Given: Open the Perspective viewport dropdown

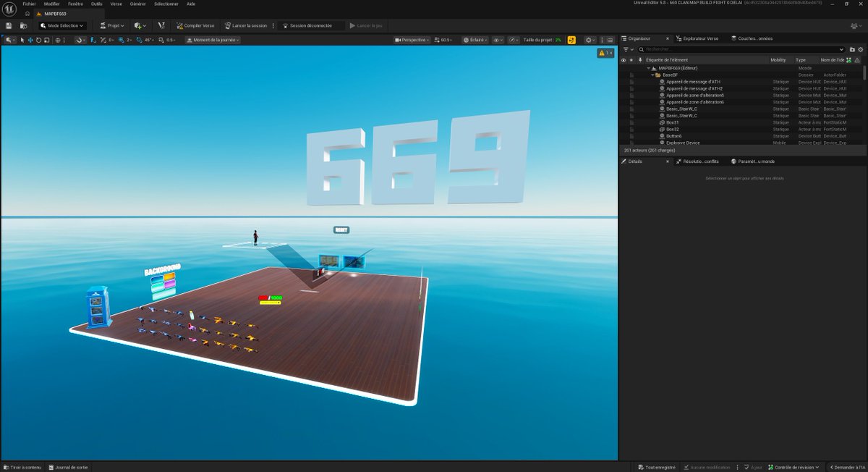Looking at the screenshot, I should tap(412, 40).
